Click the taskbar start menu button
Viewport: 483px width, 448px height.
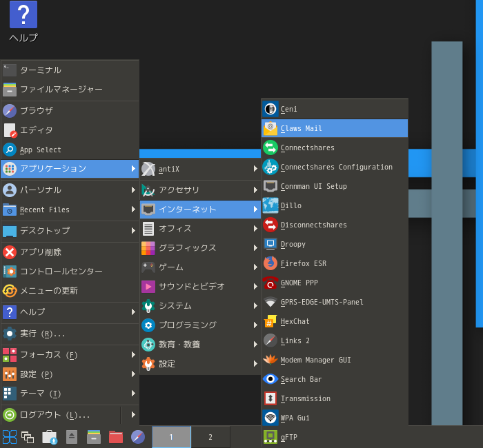(10, 437)
